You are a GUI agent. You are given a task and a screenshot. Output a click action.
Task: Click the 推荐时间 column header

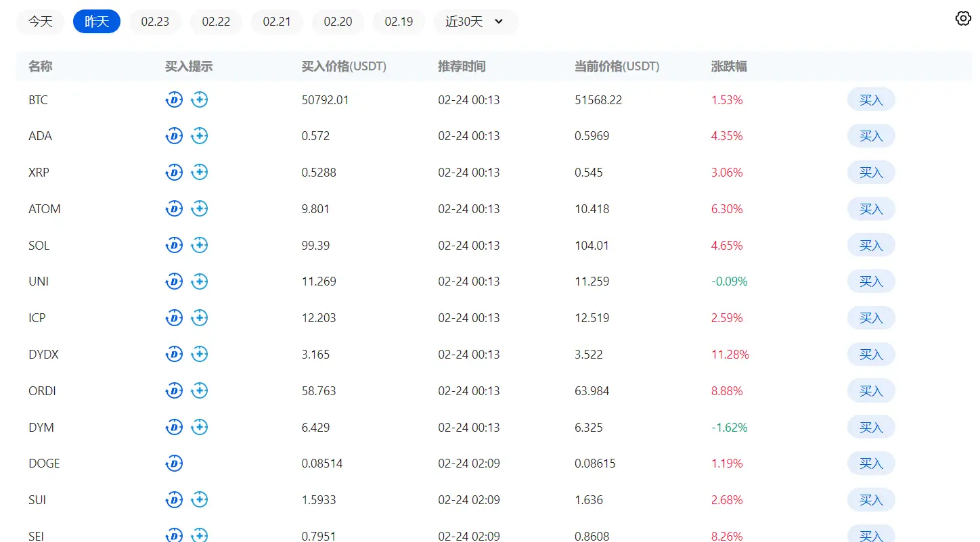(462, 66)
